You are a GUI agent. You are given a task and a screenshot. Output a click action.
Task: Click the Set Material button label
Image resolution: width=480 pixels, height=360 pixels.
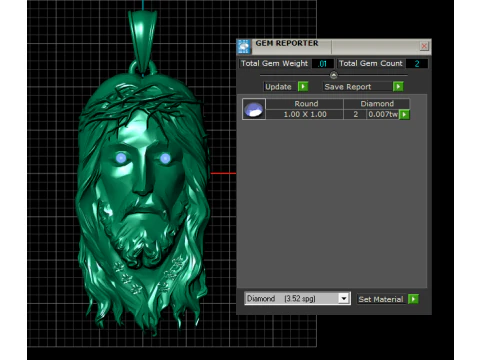coord(381,299)
